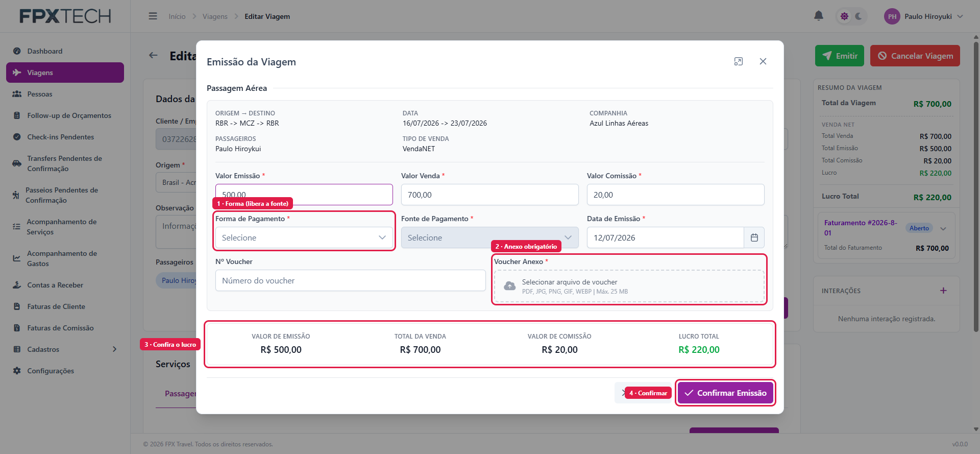Click Azul Linhas Aéreas text
The image size is (980, 454).
619,123
